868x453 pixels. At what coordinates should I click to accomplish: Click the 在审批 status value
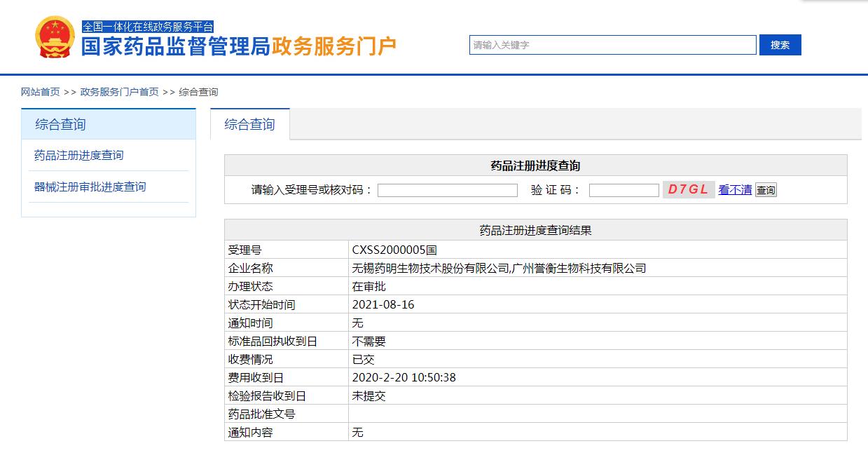tap(368, 286)
